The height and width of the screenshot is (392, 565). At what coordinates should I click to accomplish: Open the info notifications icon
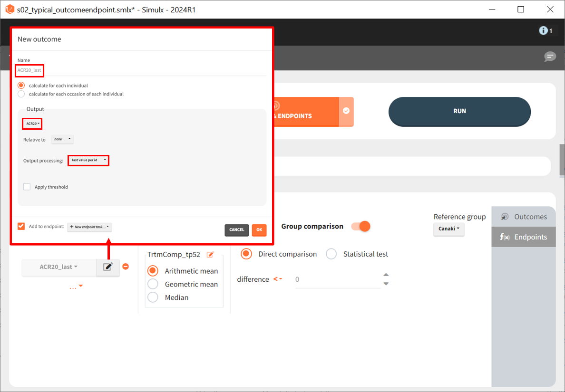[x=545, y=31]
